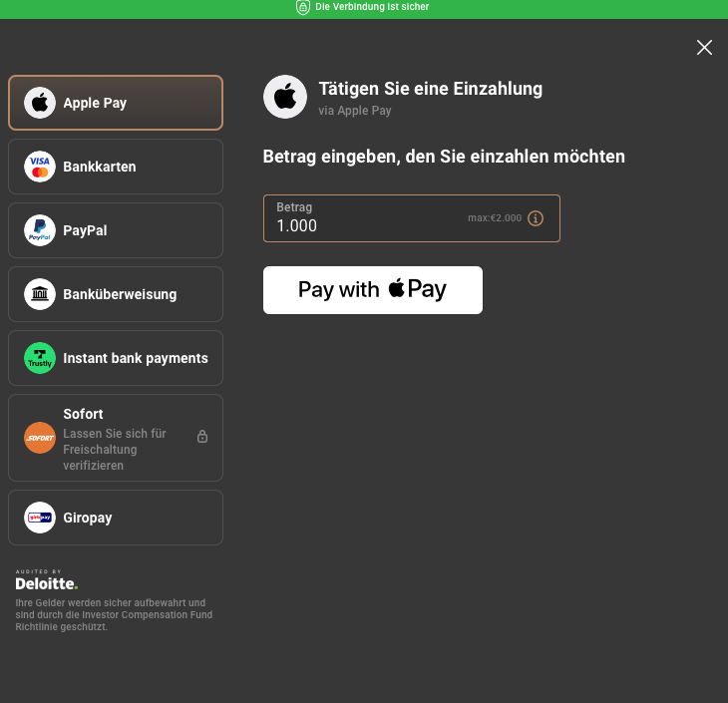Focus the Betrag amount input field
Image resolution: width=728 pixels, height=703 pixels.
pos(412,218)
